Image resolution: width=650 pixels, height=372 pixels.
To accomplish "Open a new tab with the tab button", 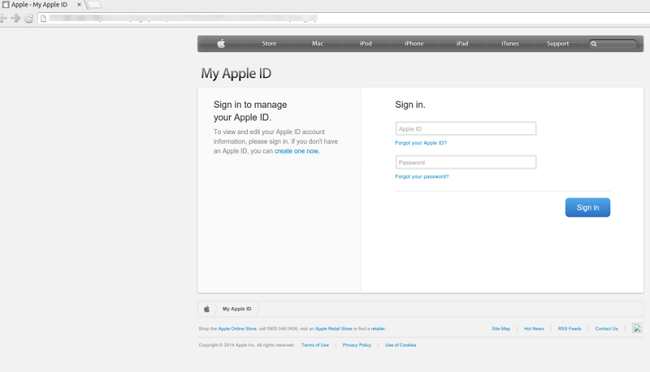I will coord(94,5).
